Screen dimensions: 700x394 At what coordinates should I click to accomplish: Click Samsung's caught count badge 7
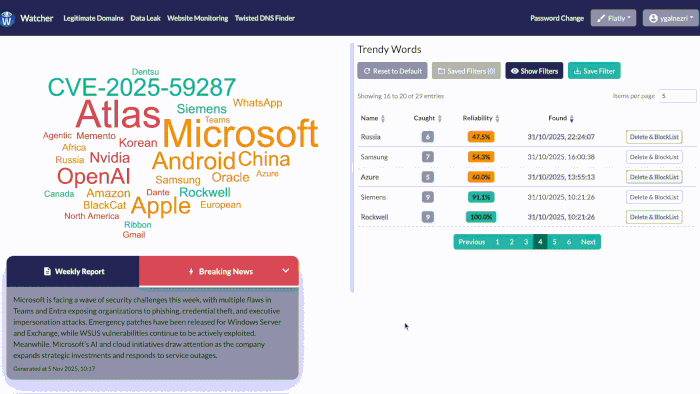point(428,157)
